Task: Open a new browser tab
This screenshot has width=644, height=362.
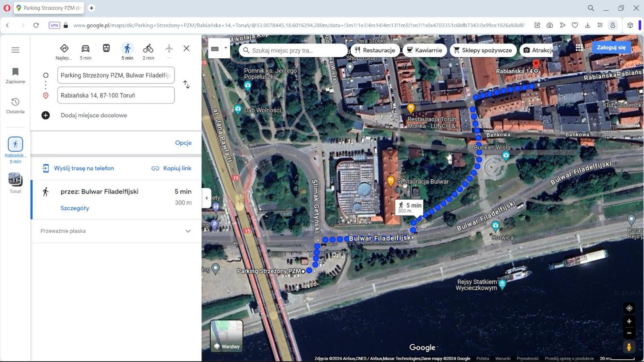Action: [91, 8]
